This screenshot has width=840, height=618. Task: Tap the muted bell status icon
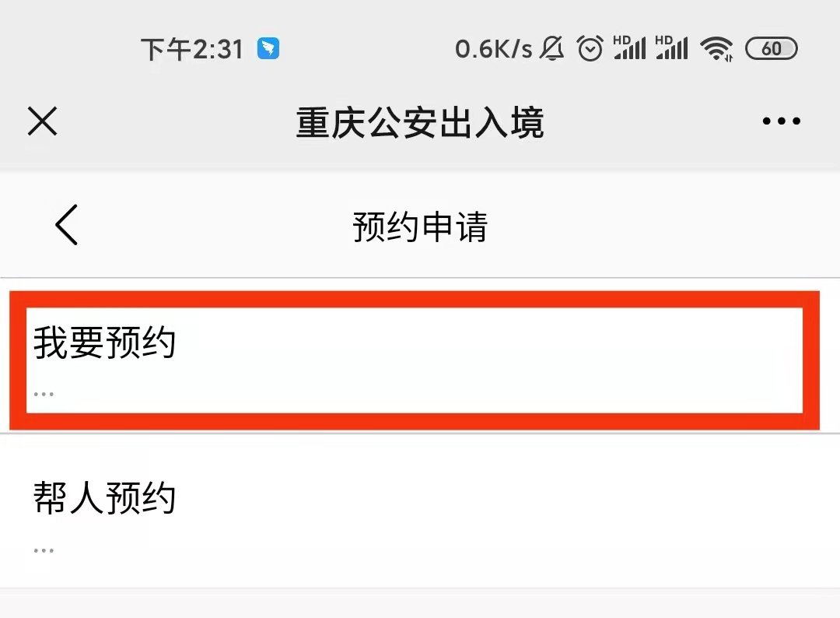click(x=553, y=49)
